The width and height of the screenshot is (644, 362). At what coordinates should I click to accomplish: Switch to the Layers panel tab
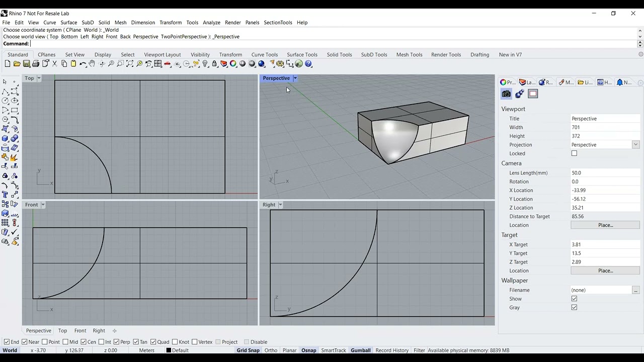[x=527, y=82]
